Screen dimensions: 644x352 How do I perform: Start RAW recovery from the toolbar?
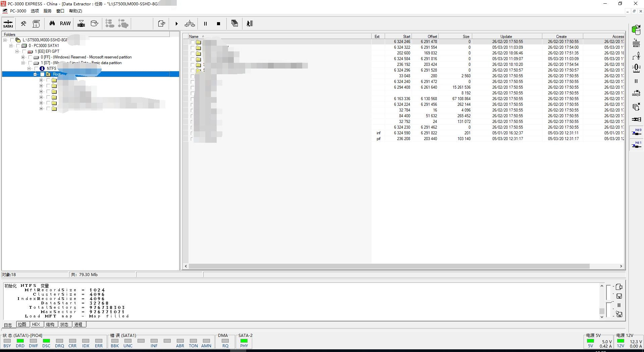[x=65, y=24]
